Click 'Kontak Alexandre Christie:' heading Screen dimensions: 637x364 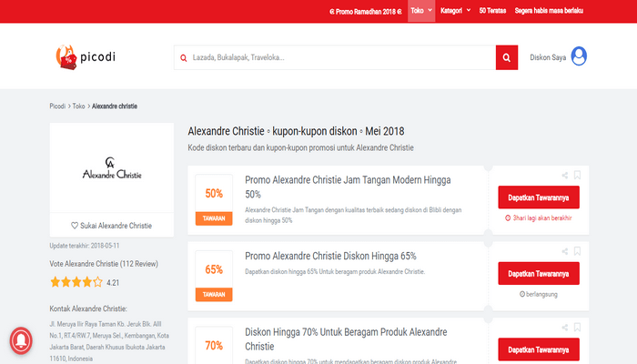(x=88, y=308)
